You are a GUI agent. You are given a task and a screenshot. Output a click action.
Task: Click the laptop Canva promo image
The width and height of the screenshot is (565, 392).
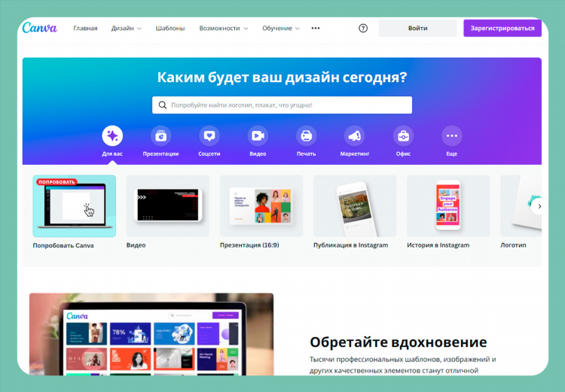point(151,334)
